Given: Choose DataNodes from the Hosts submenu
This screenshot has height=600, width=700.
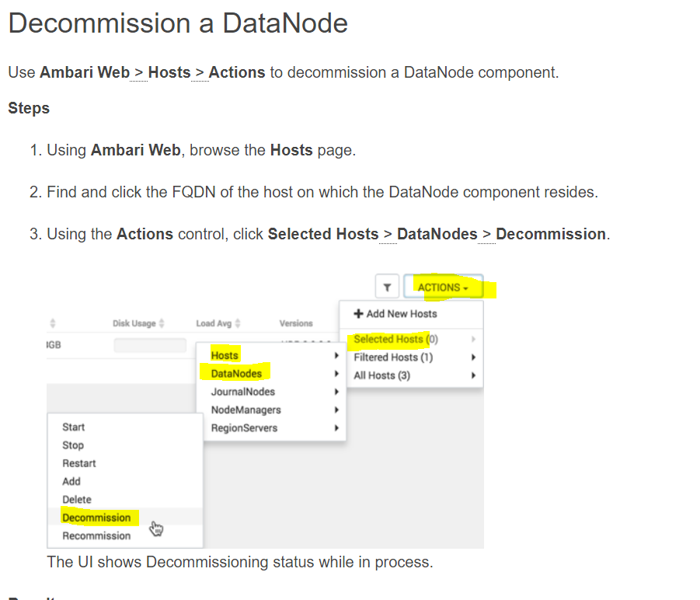Looking at the screenshot, I should [x=235, y=373].
